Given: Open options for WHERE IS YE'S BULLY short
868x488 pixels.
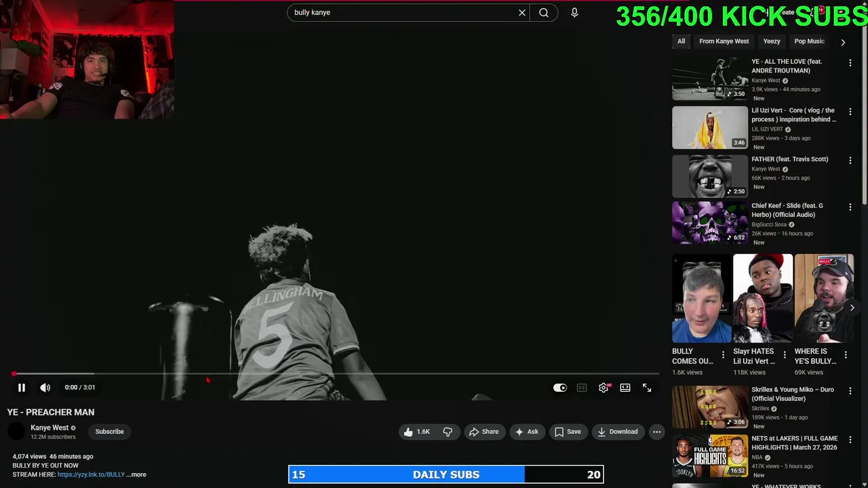Looking at the screenshot, I should 846,354.
